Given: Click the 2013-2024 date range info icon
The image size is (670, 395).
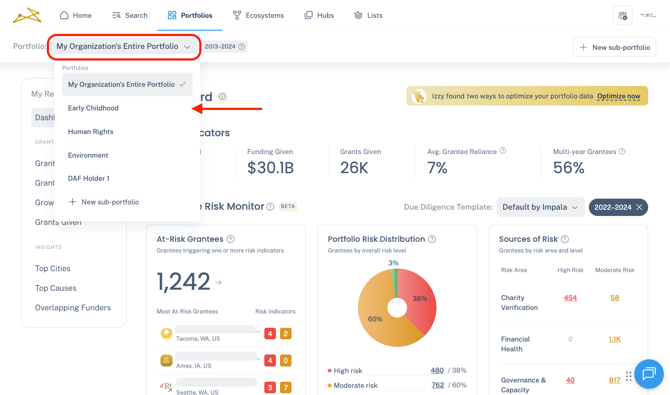Looking at the screenshot, I should [x=241, y=47].
